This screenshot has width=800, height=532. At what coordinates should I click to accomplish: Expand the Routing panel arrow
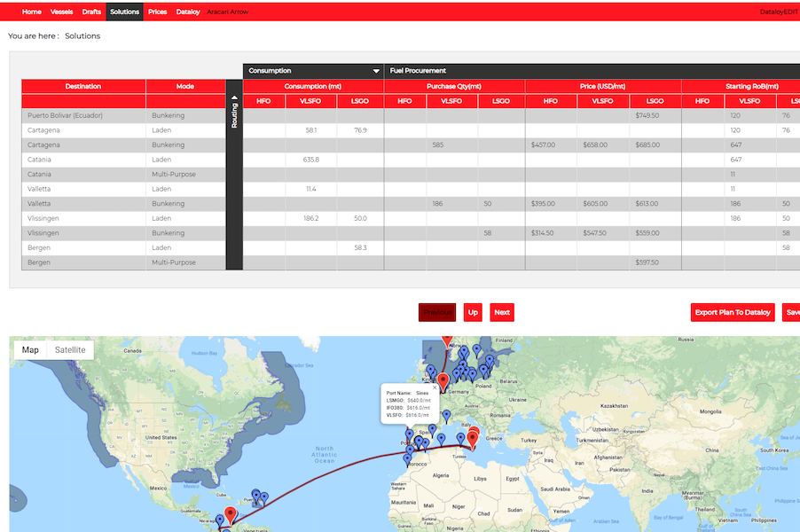pos(234,98)
